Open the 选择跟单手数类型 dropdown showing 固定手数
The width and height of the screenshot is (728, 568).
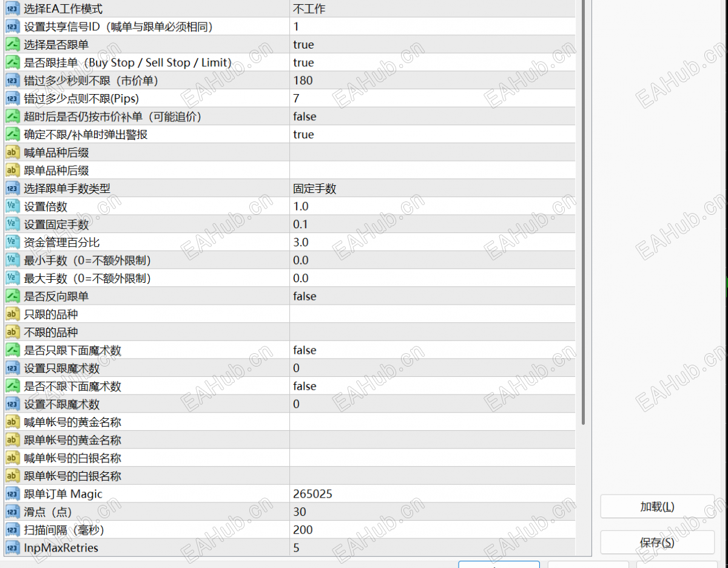click(432, 188)
